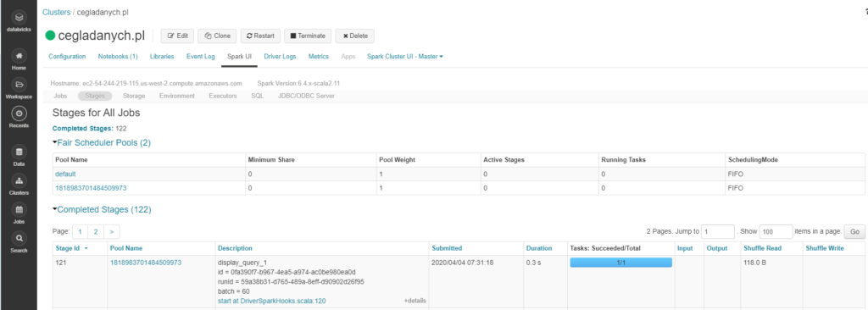
Task: Collapse the Fair Scheduler Pools section
Action: tap(102, 143)
